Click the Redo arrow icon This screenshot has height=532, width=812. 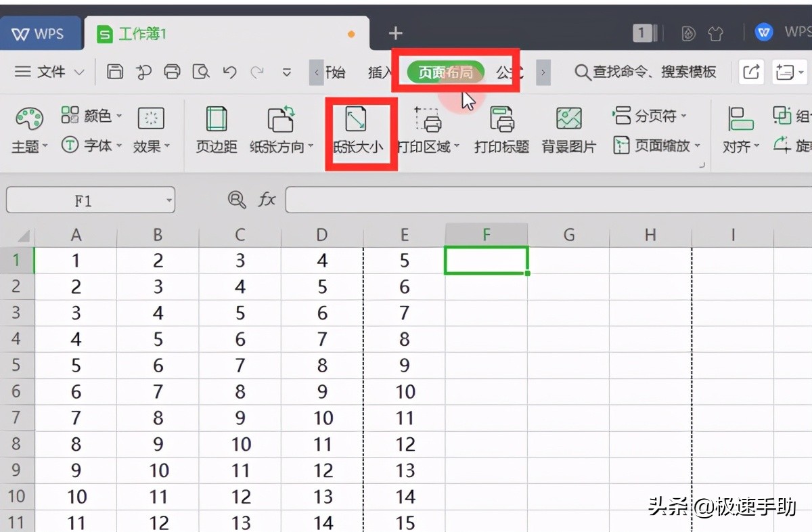tap(257, 71)
